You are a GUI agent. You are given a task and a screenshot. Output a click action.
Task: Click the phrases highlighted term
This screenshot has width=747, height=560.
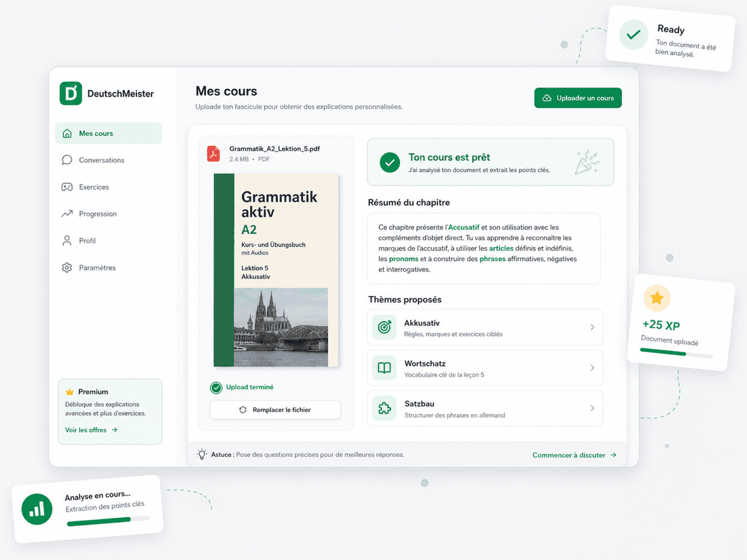(492, 259)
